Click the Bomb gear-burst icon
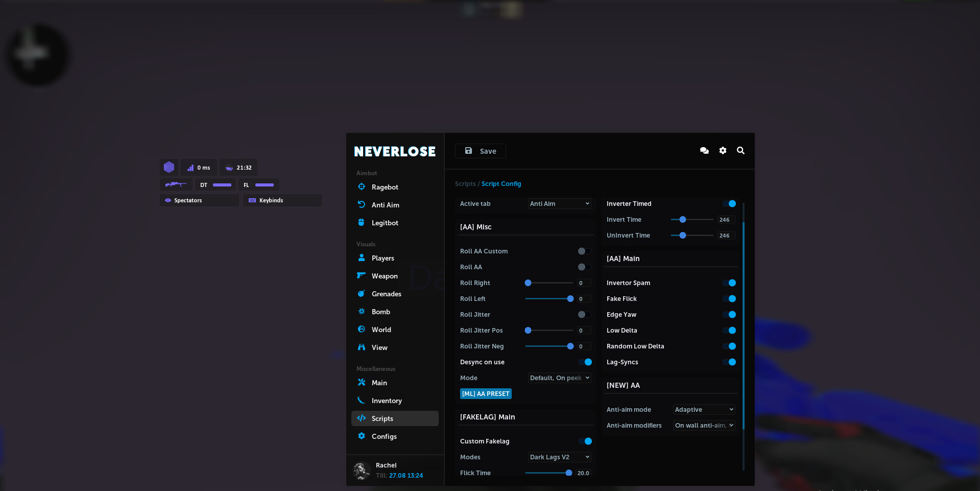 [362, 311]
